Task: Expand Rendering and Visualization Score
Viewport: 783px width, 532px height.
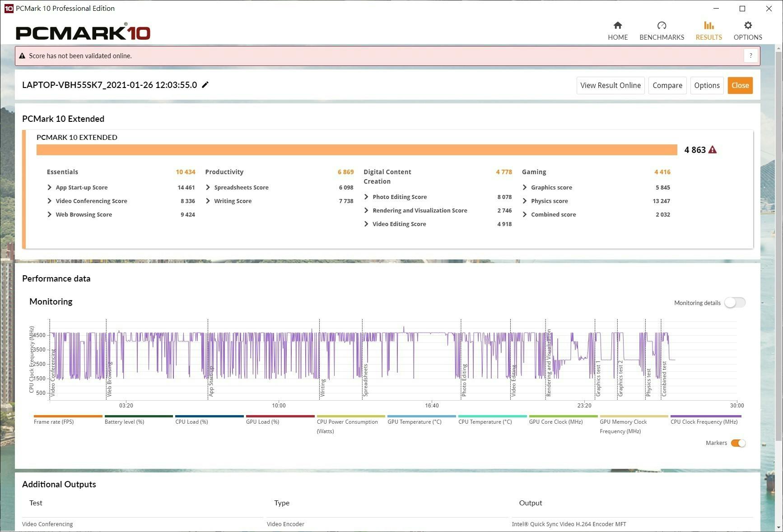Action: click(x=366, y=210)
